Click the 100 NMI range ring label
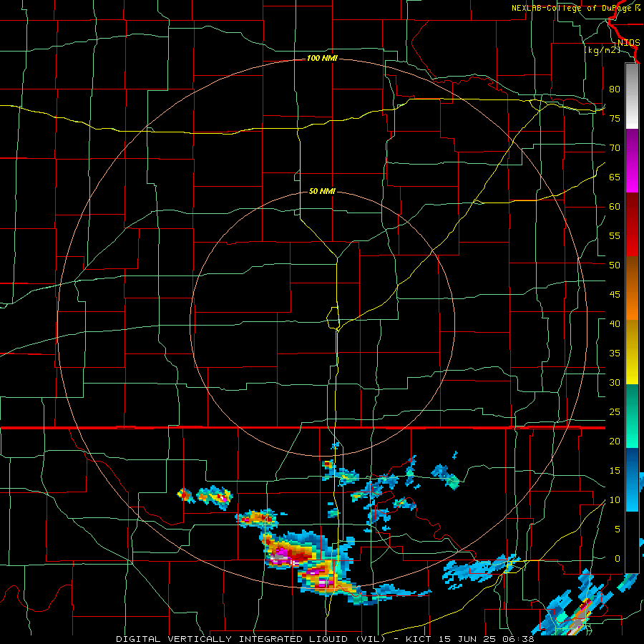This screenshot has height=644, width=644. (322, 59)
